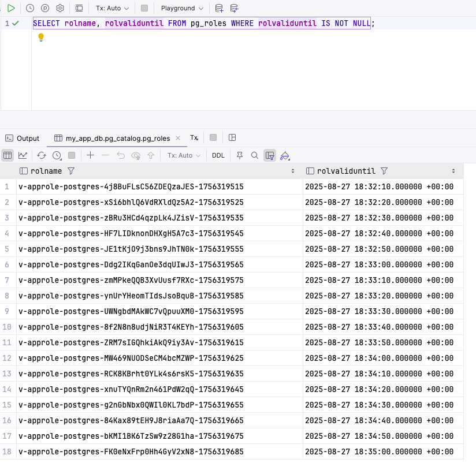
Task: Open the DDL for pg_roles
Action: pos(218,155)
